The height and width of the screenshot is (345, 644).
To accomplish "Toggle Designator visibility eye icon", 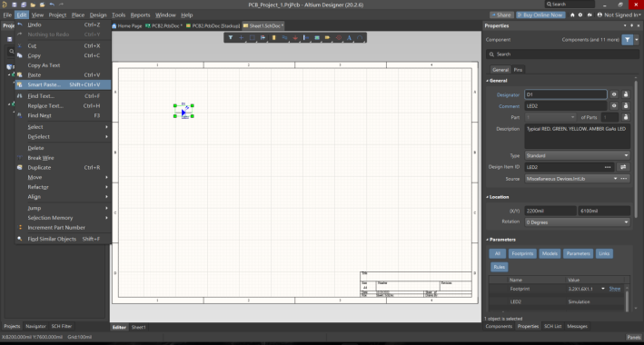I will [x=614, y=94].
